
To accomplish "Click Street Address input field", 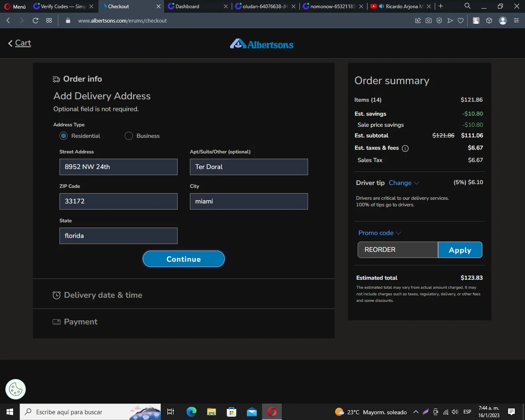I will [x=119, y=167].
